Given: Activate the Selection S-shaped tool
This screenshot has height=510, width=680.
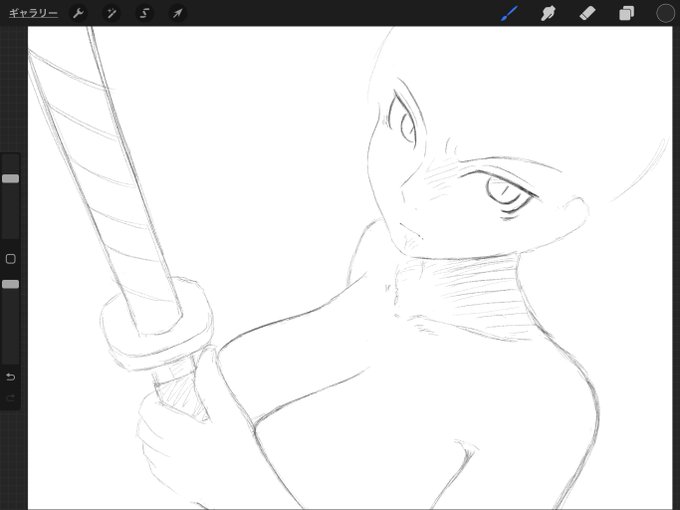Looking at the screenshot, I should coord(144,13).
